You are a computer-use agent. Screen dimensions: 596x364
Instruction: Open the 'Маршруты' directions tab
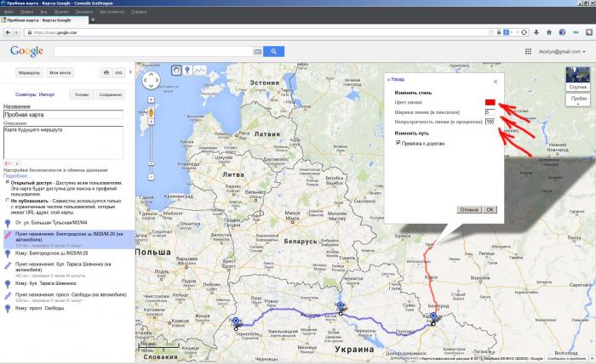(x=29, y=73)
